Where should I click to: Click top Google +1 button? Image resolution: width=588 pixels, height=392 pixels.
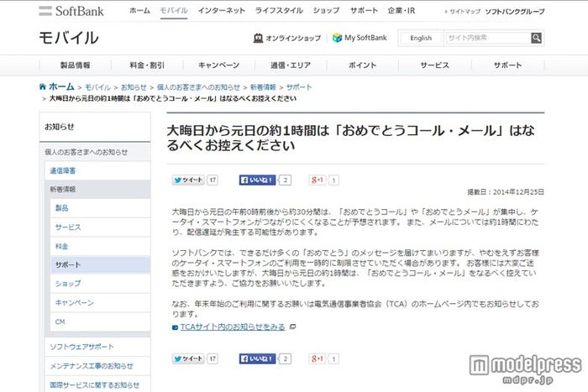point(318,180)
